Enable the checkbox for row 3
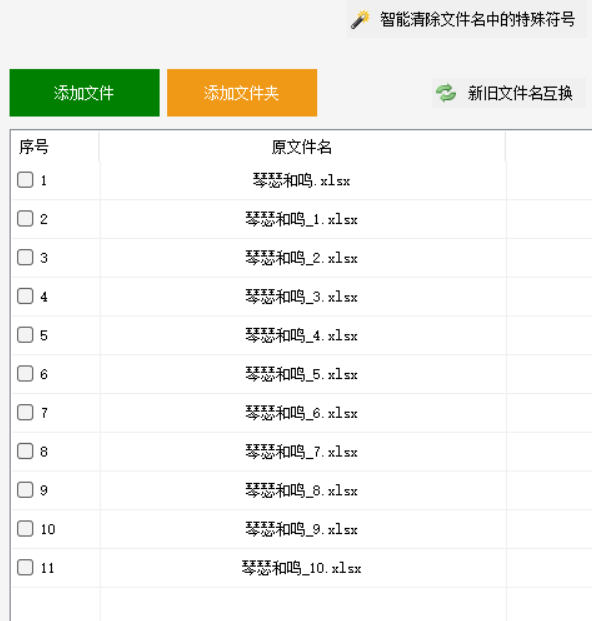The height and width of the screenshot is (621, 592). pyautogui.click(x=25, y=257)
